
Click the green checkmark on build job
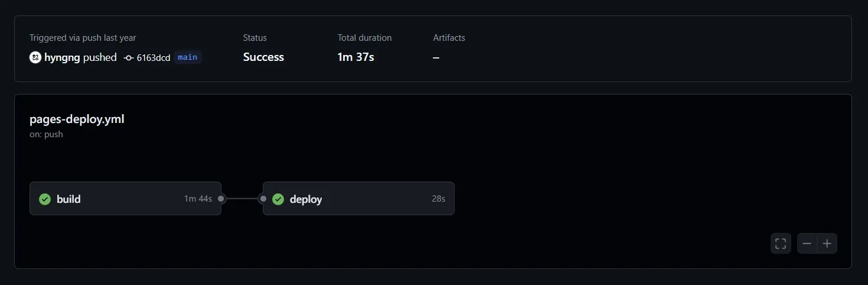point(45,199)
